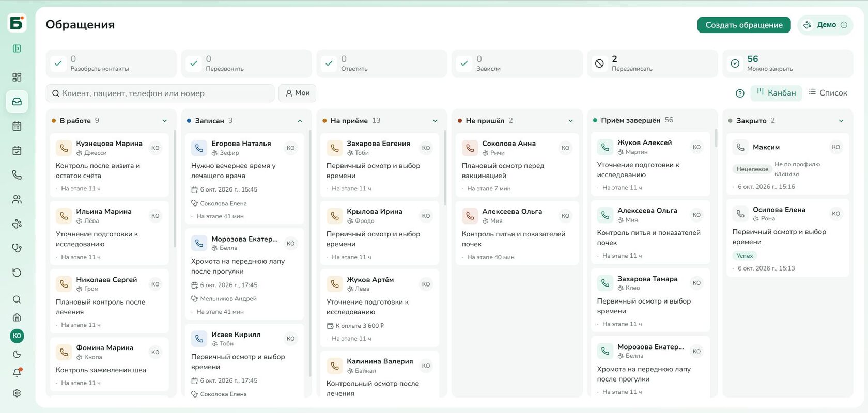Open the clients people icon in sidebar
The width and height of the screenshot is (868, 413).
(17, 199)
